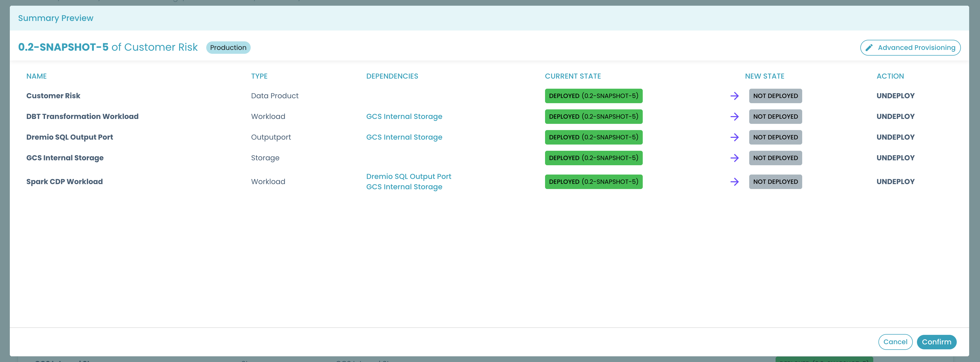Click the arrow icon next to Customer Risk
The height and width of the screenshot is (362, 980).
pos(735,96)
